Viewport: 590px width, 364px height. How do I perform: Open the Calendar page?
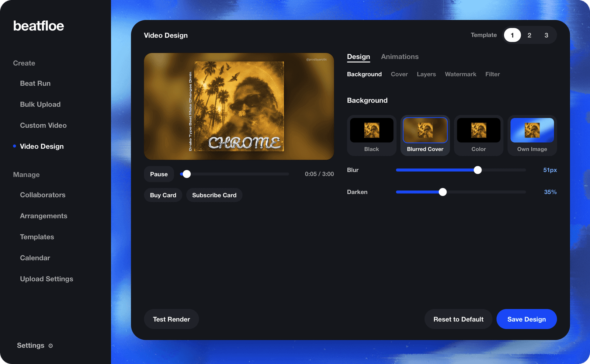click(x=35, y=258)
